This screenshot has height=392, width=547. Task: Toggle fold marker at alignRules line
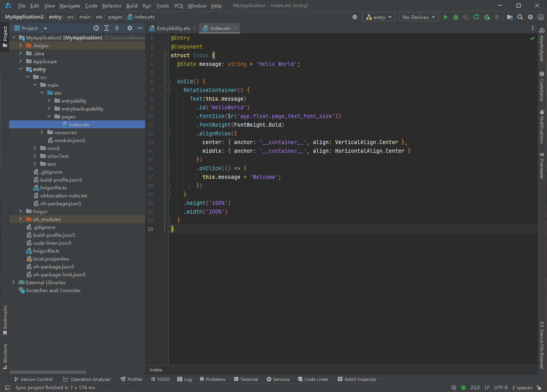click(169, 134)
